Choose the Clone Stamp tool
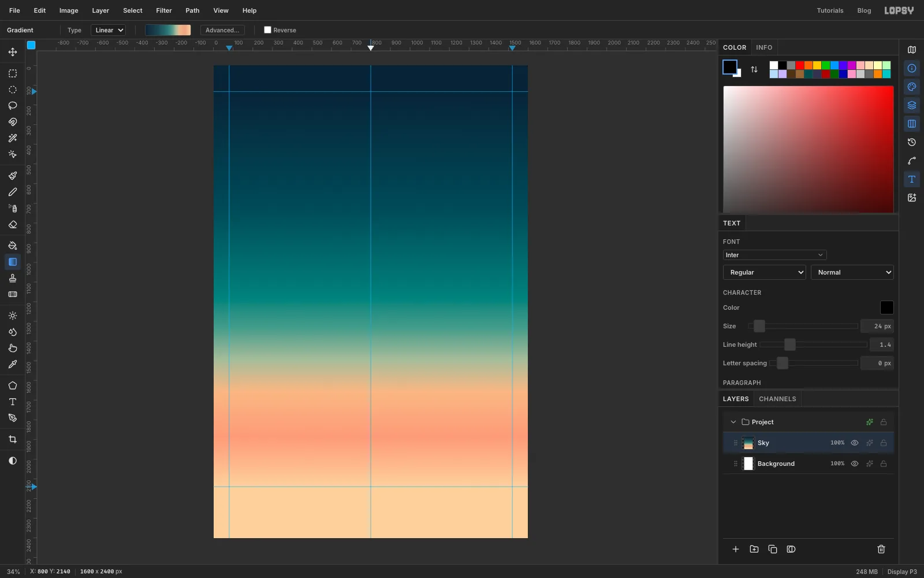This screenshot has width=924, height=578. (13, 278)
